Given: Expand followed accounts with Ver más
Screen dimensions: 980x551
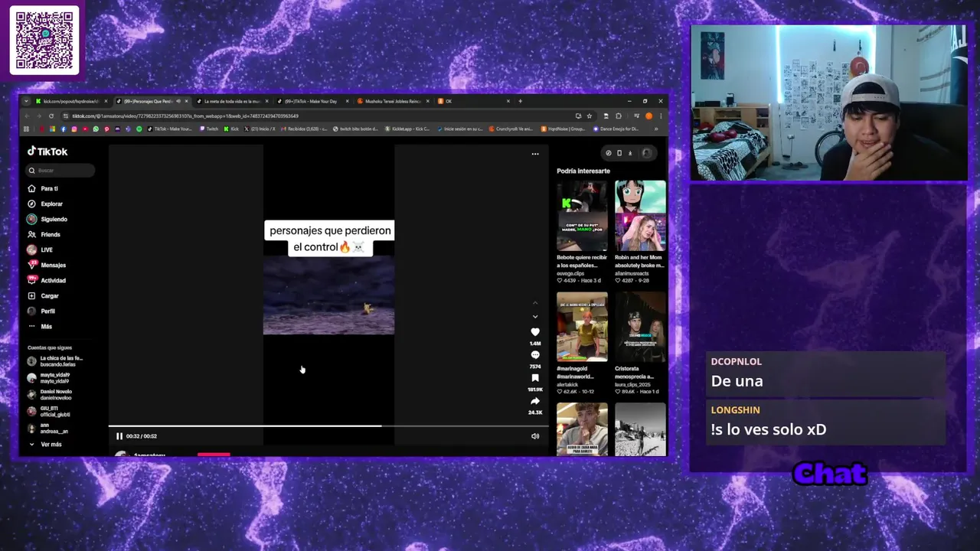Looking at the screenshot, I should 46,444.
